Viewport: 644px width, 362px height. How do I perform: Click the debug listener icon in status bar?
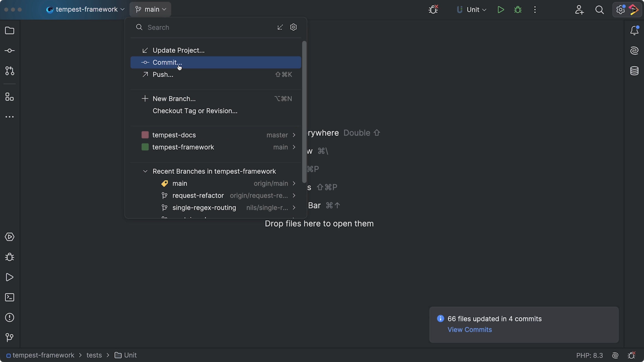click(632, 355)
